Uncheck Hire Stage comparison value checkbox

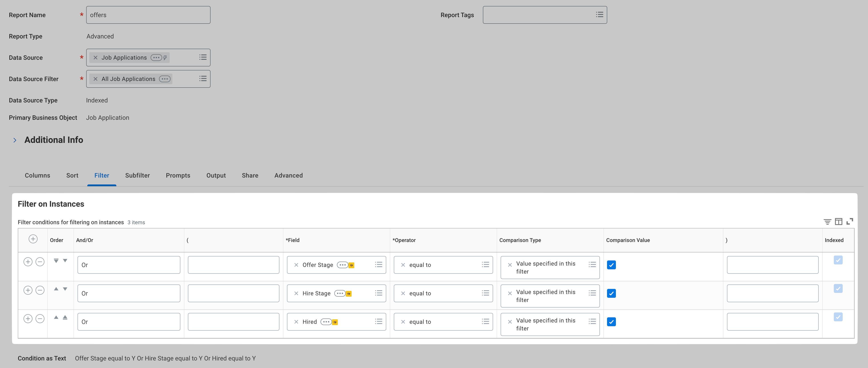(611, 293)
